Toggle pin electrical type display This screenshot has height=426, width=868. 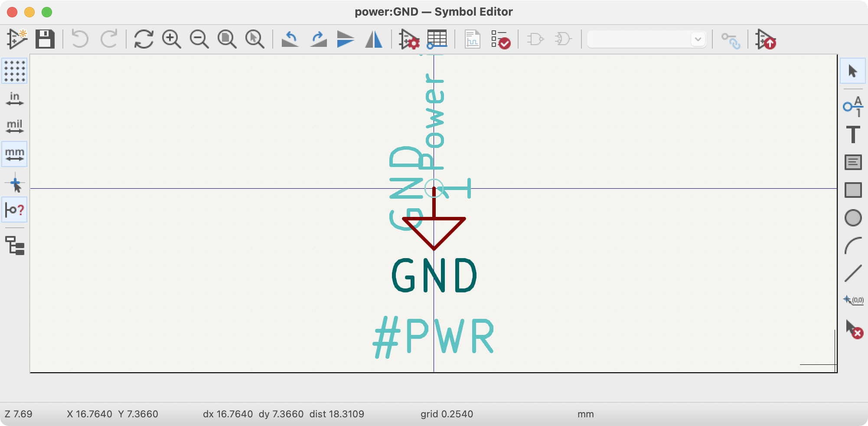[x=14, y=210]
